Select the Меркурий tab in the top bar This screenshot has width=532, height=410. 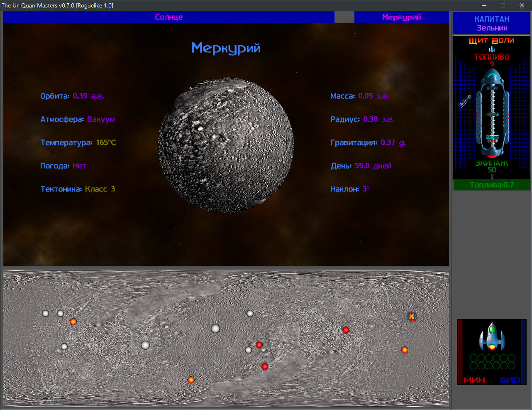tap(402, 17)
